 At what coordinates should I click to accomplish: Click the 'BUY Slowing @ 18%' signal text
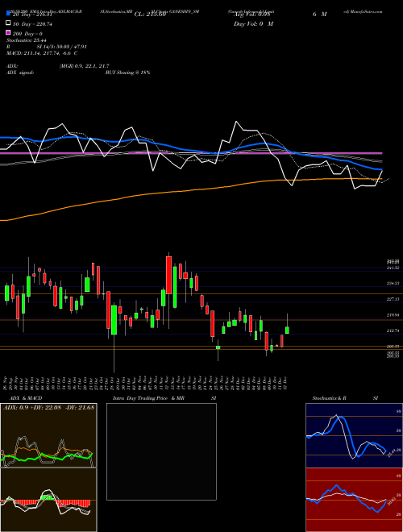[127, 73]
